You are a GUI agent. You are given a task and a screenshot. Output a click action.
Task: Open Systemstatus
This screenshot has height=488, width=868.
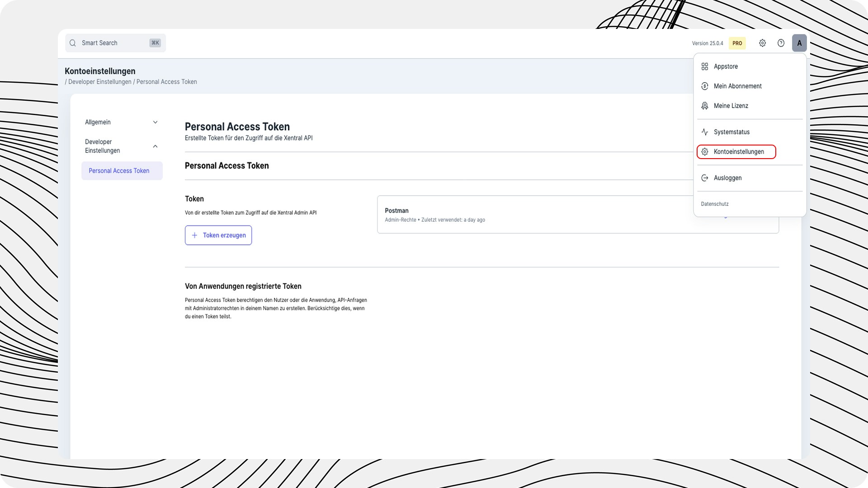click(750, 132)
